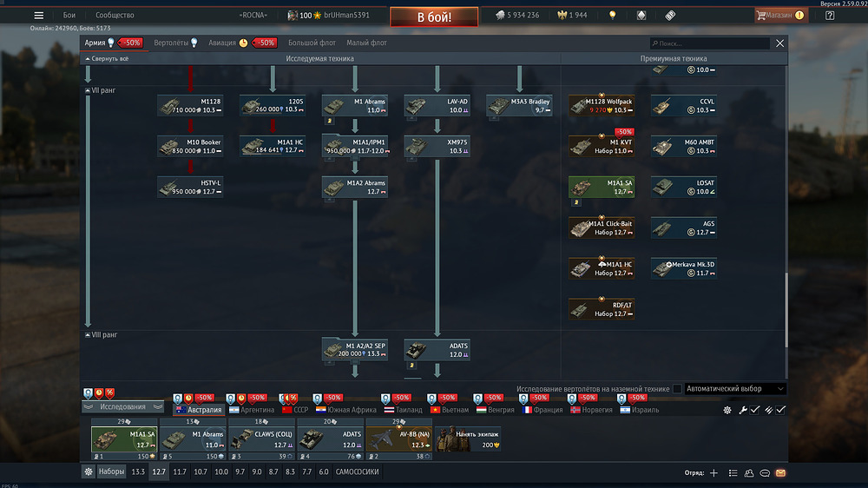868x488 pixels.
Task: Click the golden eagles balance 1 944
Action: click(572, 16)
